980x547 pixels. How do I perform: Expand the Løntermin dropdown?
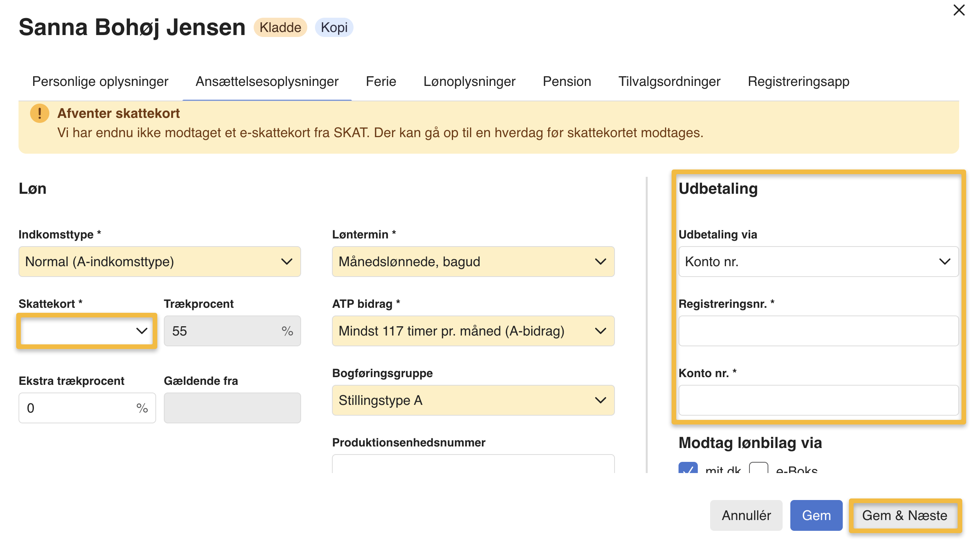pyautogui.click(x=473, y=262)
